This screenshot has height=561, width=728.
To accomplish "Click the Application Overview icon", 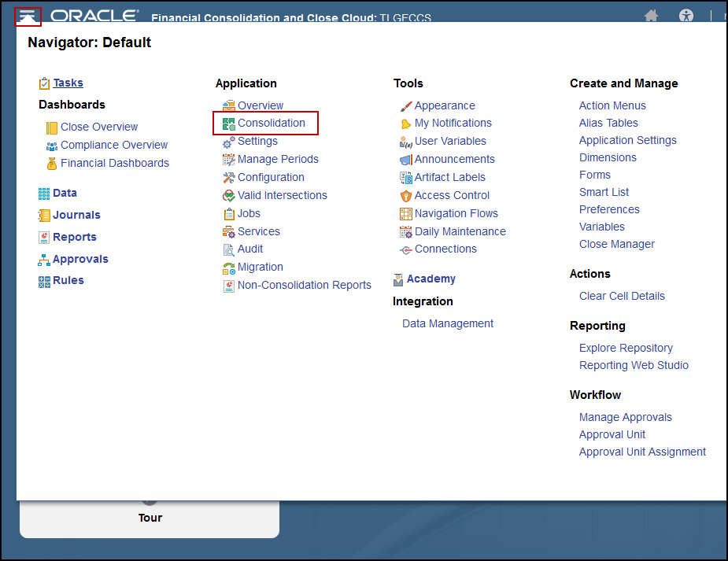I will tap(229, 105).
